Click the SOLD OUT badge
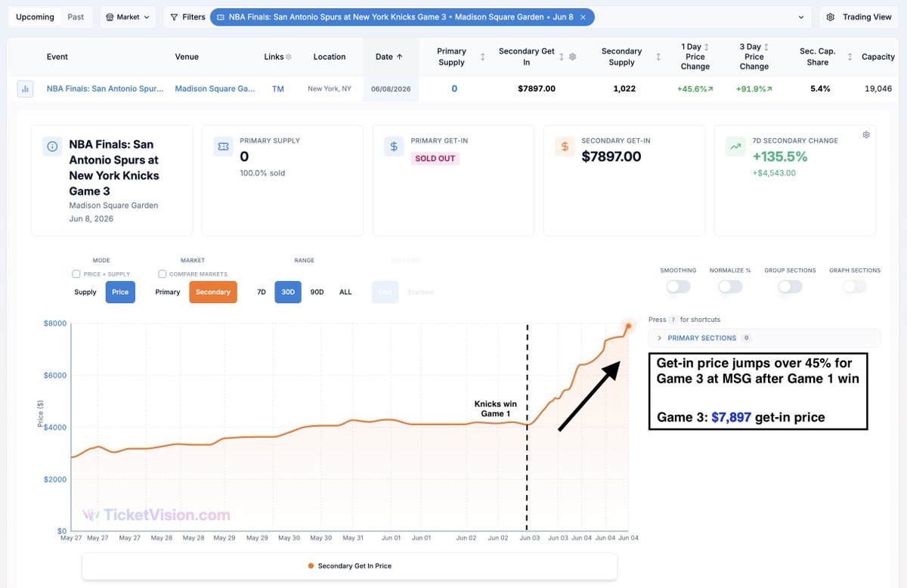This screenshot has width=907, height=588. pos(435,159)
